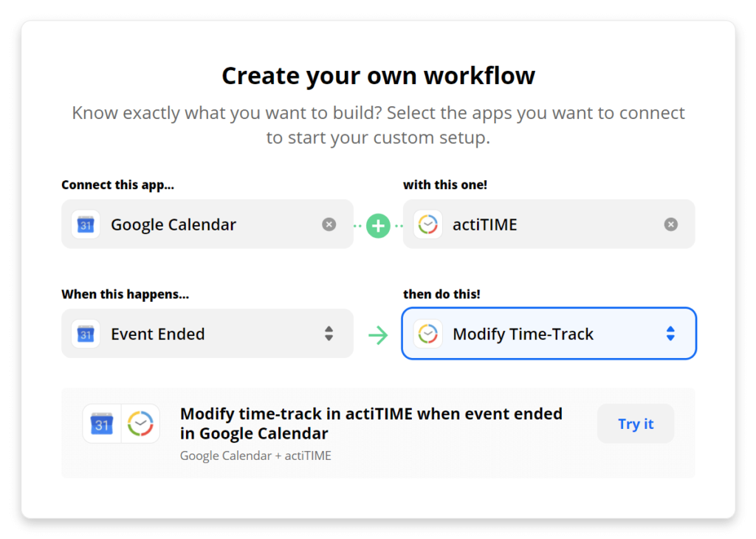Click the Google Calendar icon beside Event Ended
The height and width of the screenshot is (539, 756).
pos(86,334)
